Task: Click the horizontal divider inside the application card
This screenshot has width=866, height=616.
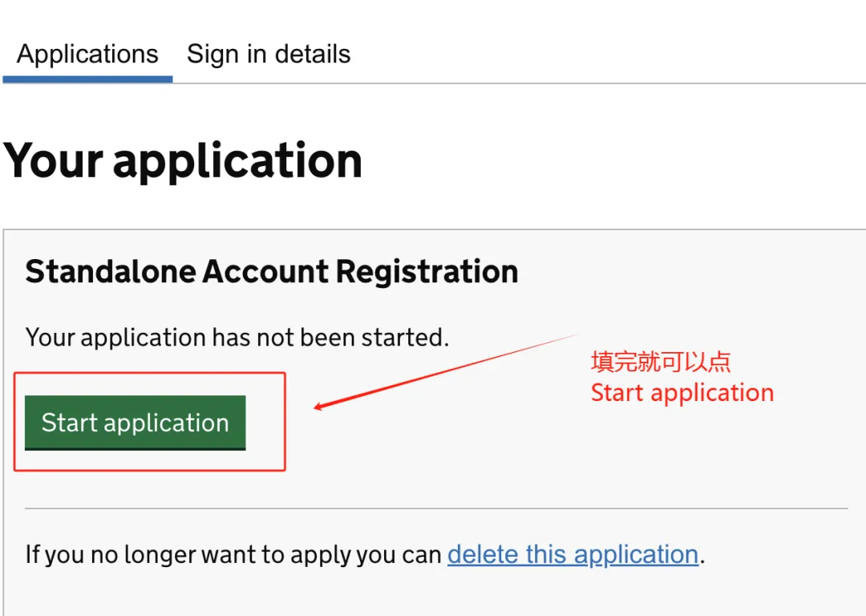Action: click(x=436, y=509)
